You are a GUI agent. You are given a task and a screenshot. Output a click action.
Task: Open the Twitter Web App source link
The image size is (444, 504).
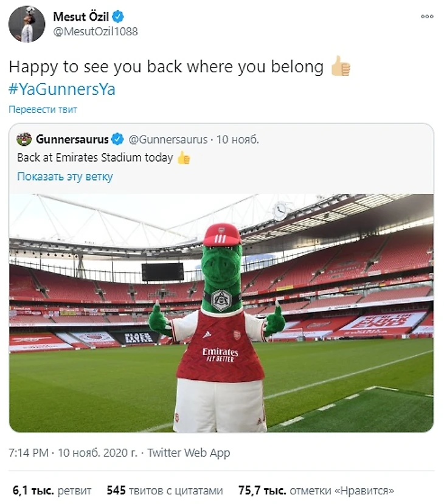click(x=189, y=453)
